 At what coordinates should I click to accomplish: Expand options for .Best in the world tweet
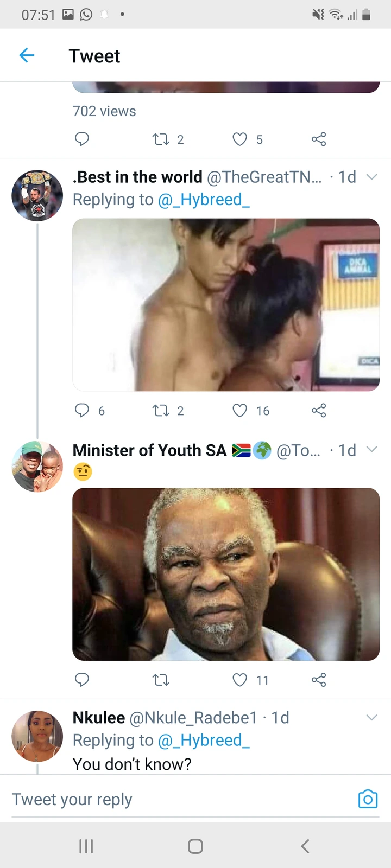(372, 177)
